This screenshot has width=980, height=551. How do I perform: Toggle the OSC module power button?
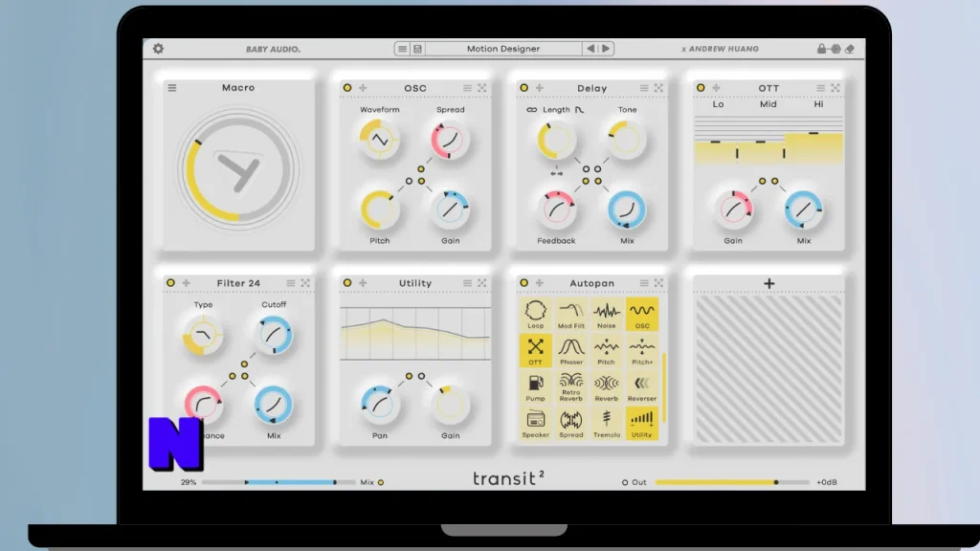point(347,88)
